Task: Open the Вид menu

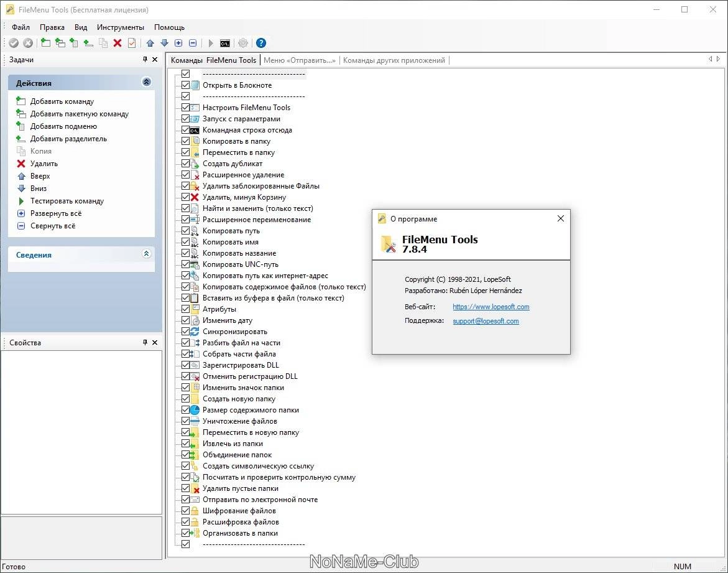Action: click(81, 27)
